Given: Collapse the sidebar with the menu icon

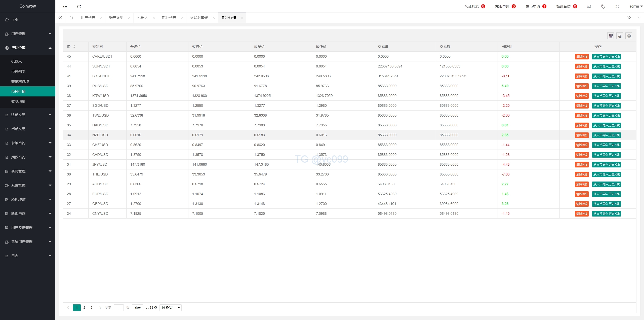Looking at the screenshot, I should point(65,7).
